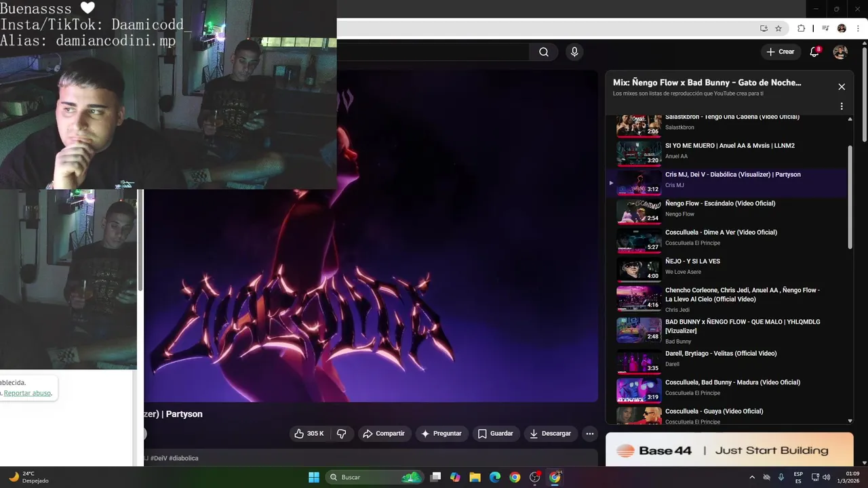Close the mix playlist panel
This screenshot has height=488, width=868.
842,87
